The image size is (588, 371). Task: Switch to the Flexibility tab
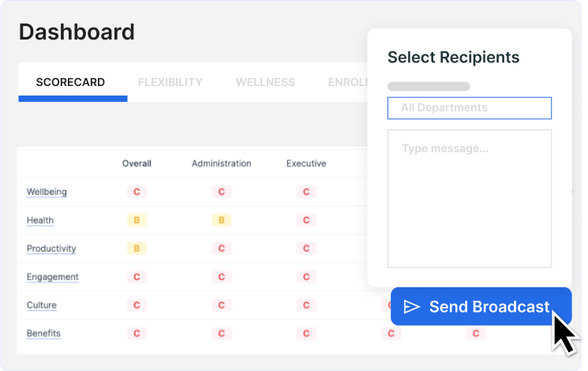tap(170, 82)
